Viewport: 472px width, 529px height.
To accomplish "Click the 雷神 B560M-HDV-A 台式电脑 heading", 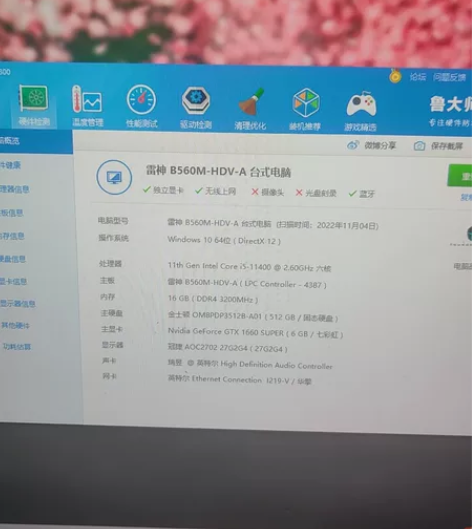I will pos(218,171).
